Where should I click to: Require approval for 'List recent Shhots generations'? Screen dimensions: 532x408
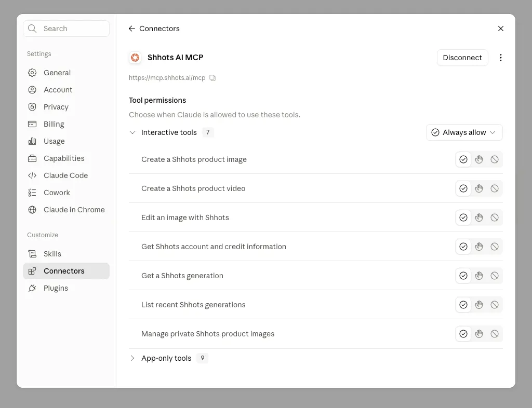[478, 305]
